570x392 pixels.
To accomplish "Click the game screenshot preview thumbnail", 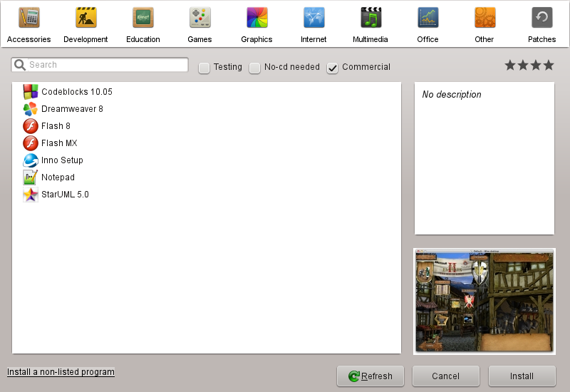I will (484, 301).
